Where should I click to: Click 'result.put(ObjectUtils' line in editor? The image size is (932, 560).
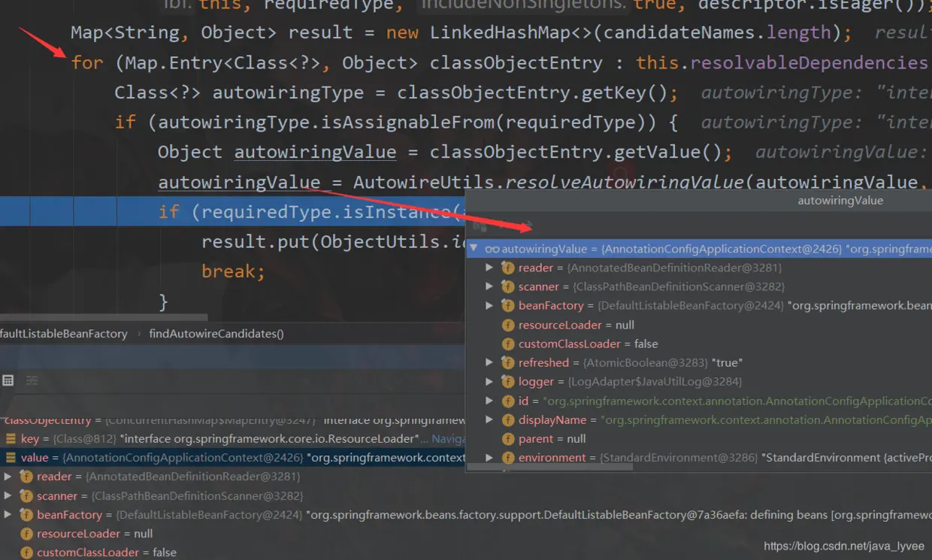(333, 242)
